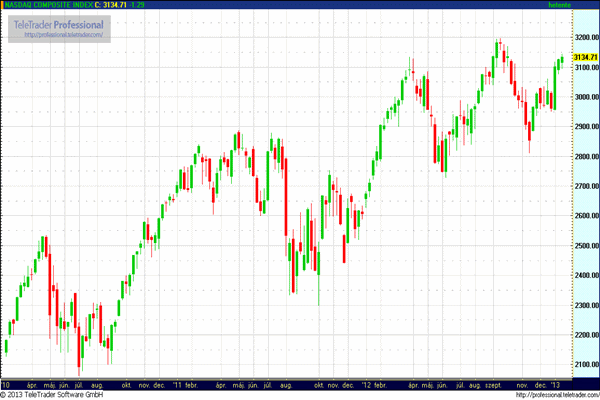Click the -1.29 change value in the header

point(158,6)
